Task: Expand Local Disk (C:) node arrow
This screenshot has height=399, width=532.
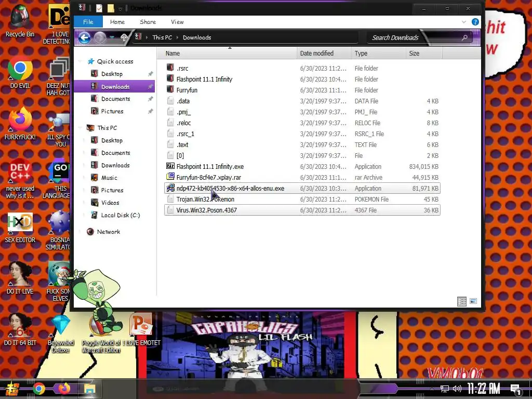Action: click(85, 215)
